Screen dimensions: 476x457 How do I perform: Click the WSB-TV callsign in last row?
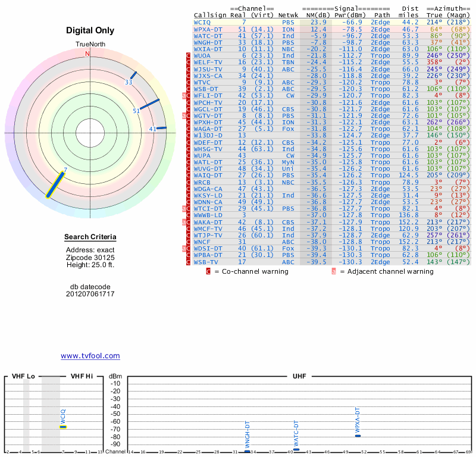click(x=205, y=262)
